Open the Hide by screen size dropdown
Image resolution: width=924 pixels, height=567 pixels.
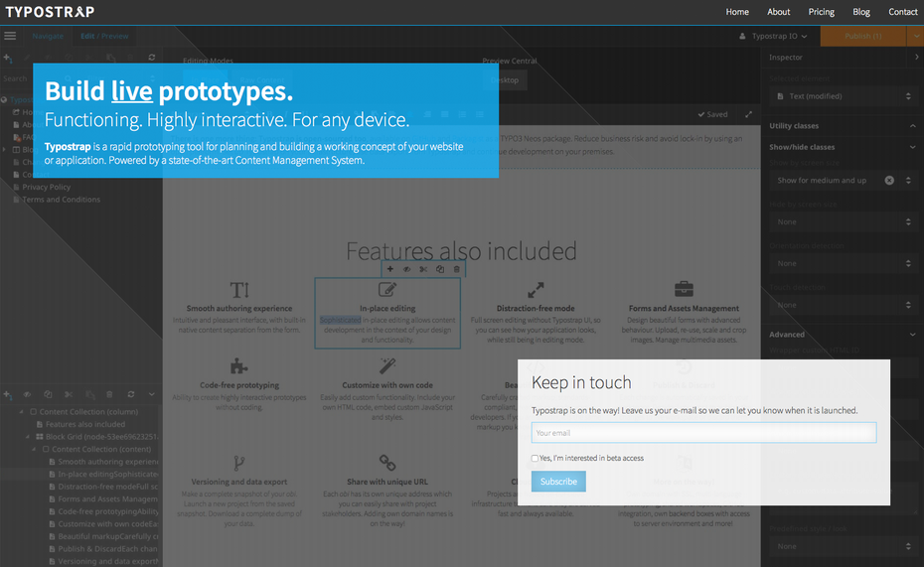click(x=844, y=222)
